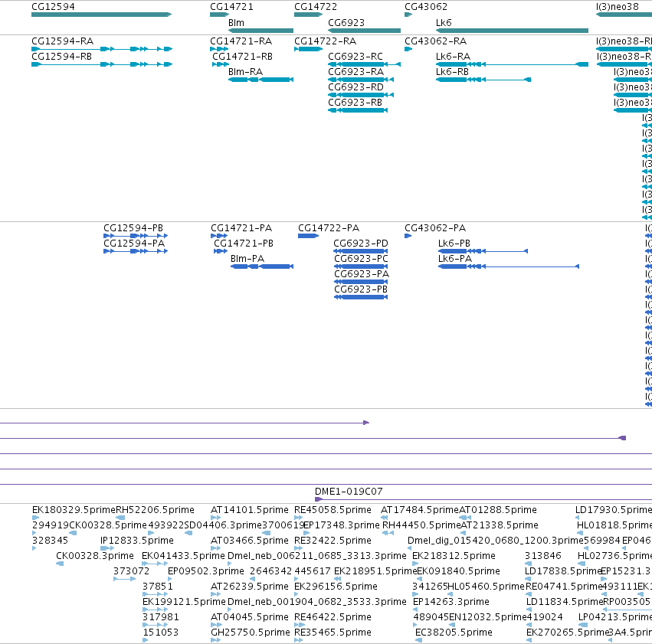Open transcript CG14721-RA
This screenshot has width=652, height=644.
pos(241,41)
